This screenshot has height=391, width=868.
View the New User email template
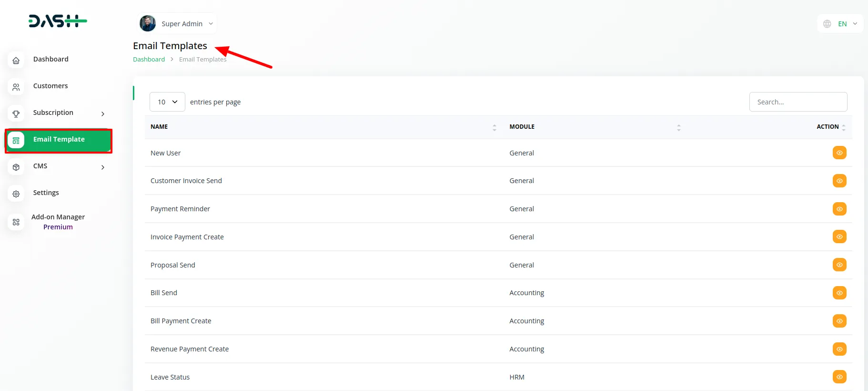click(x=839, y=153)
